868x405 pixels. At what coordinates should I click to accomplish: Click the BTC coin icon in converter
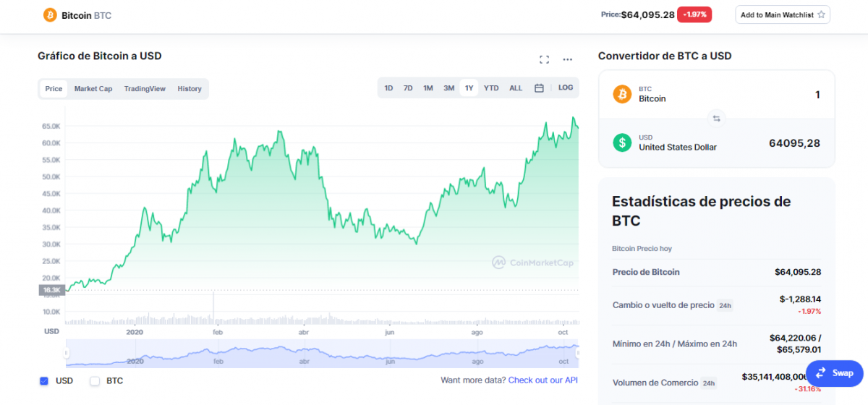pos(622,94)
